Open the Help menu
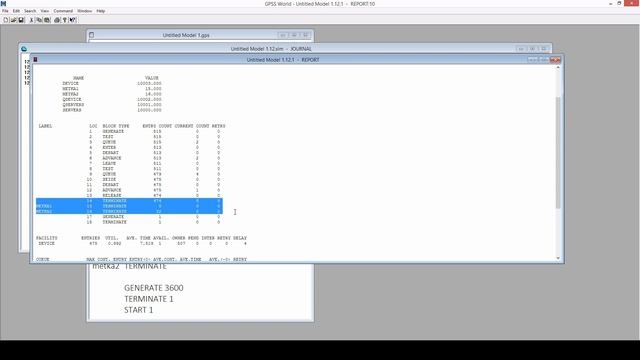Image resolution: width=640 pixels, height=360 pixels. [x=101, y=11]
